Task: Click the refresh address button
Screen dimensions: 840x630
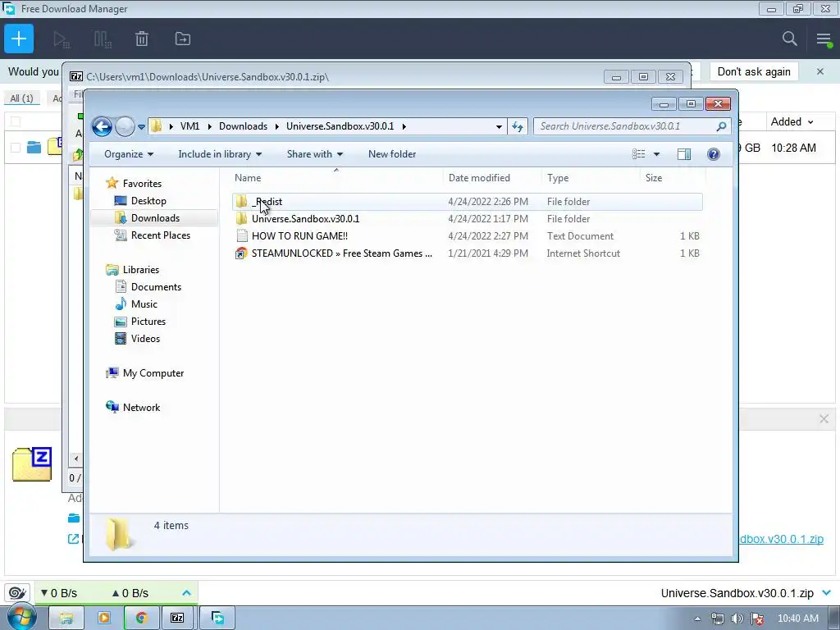Action: [518, 126]
